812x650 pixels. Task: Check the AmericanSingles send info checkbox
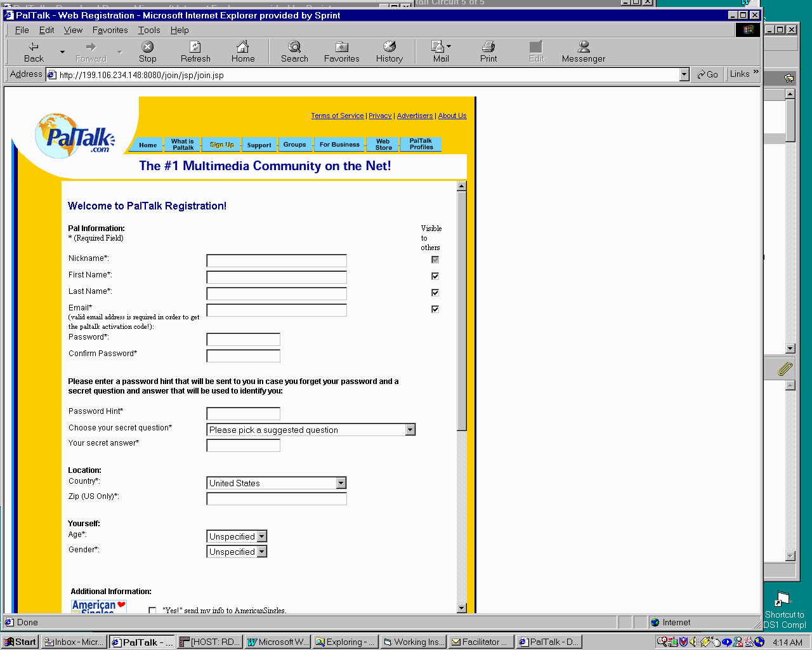[x=152, y=610]
